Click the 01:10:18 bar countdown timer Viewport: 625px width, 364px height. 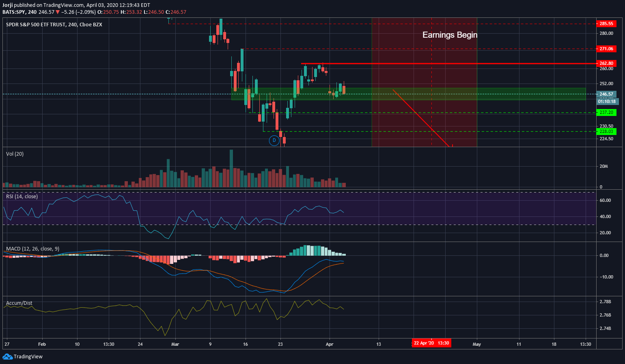[x=607, y=101]
